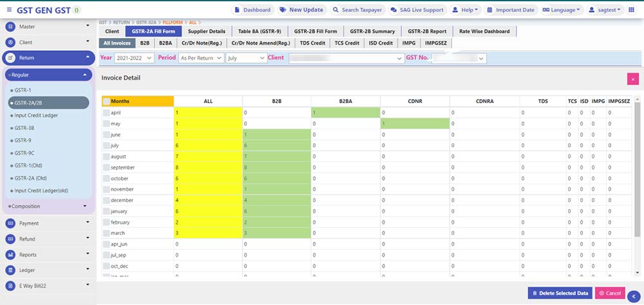Select the september row checkbox
Viewport: 644px width, 305px height.
(x=106, y=167)
